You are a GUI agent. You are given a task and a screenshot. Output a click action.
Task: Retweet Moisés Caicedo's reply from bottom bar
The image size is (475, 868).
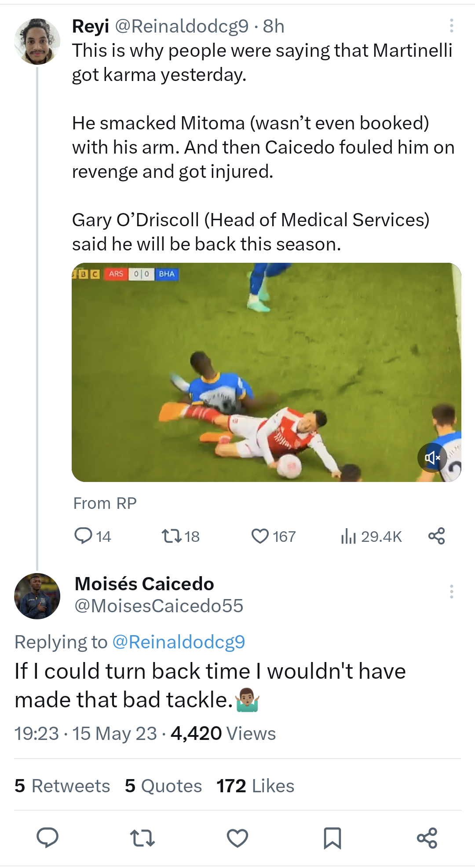tap(142, 838)
